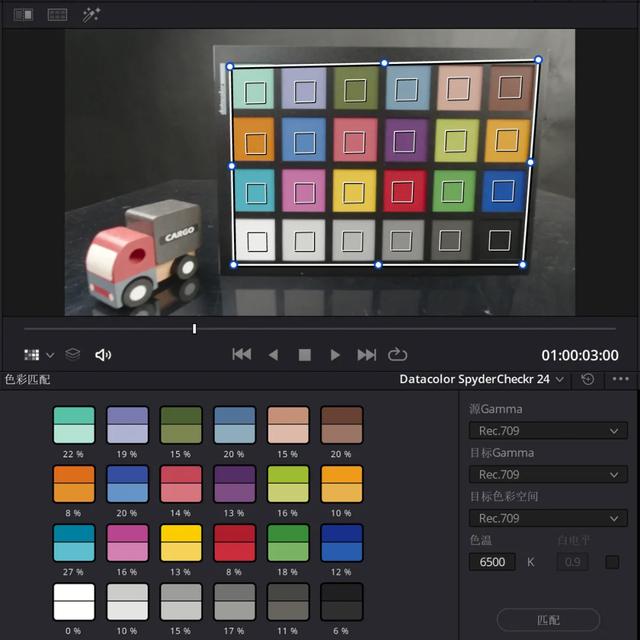Expand the 目标色彩空间 dropdown
Image resolution: width=640 pixels, height=640 pixels.
pos(548,518)
